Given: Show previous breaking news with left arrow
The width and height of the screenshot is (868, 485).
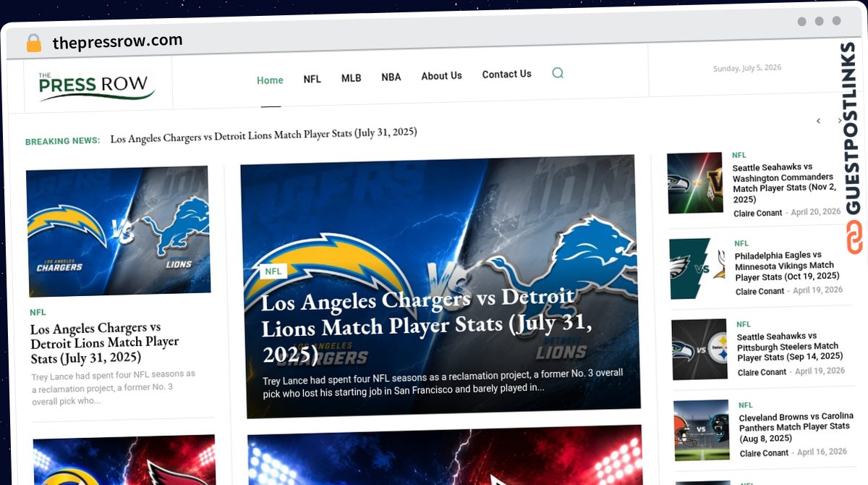Looking at the screenshot, I should [818, 121].
